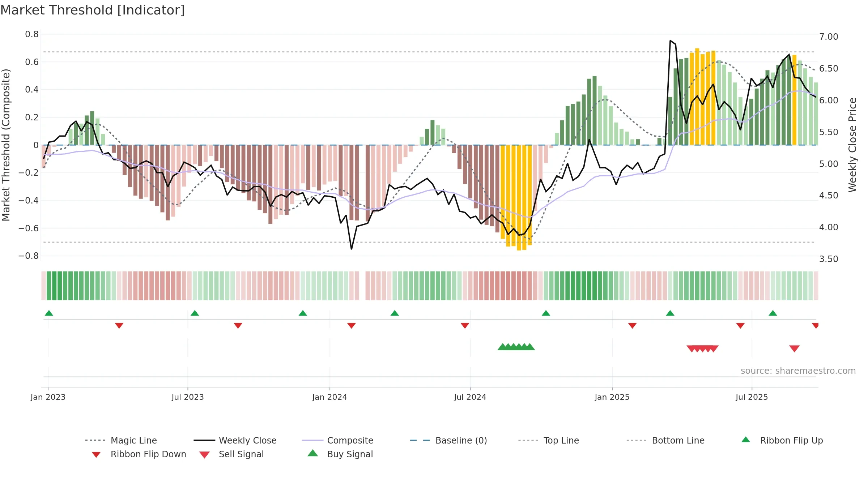
Task: Click the 3.50 price axis label
Action: click(829, 259)
